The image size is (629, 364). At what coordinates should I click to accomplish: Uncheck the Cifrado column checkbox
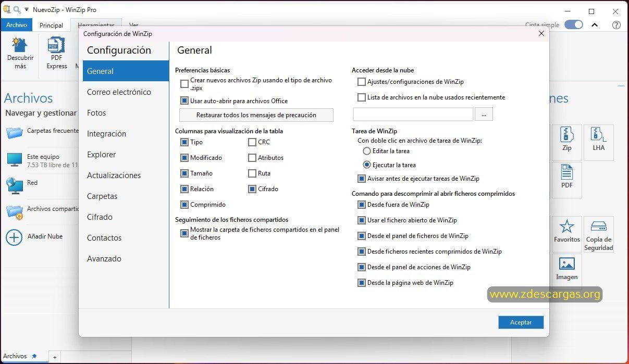point(252,189)
